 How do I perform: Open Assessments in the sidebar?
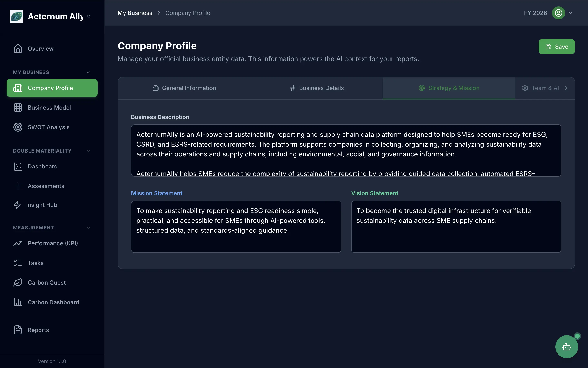(52, 186)
